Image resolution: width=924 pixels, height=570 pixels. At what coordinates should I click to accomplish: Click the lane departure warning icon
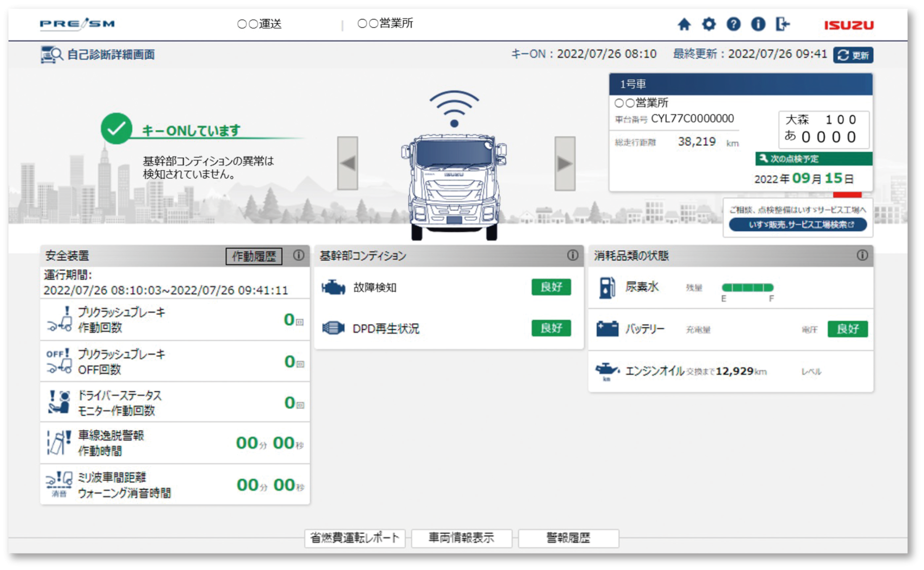59,443
